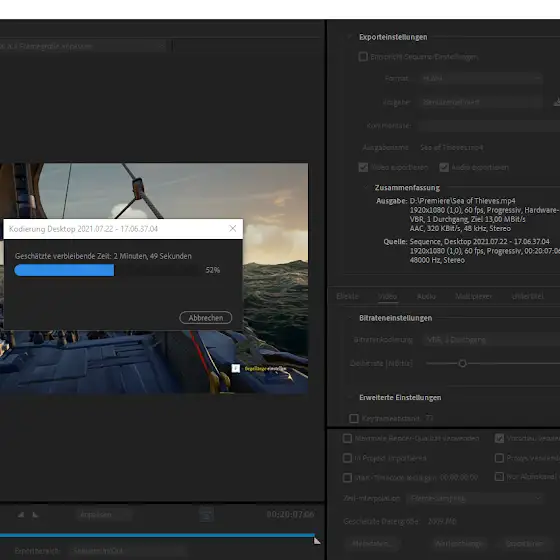Screen dimensions: 560x560
Task: Toggle Audio exportieren checkbox
Action: tap(444, 167)
